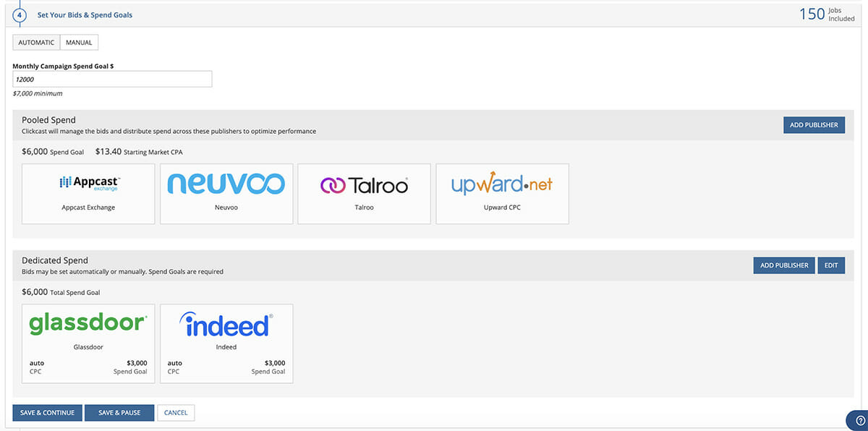Viewport: 868px width, 431px height.
Task: Cancel the bid settings changes
Action: click(176, 413)
